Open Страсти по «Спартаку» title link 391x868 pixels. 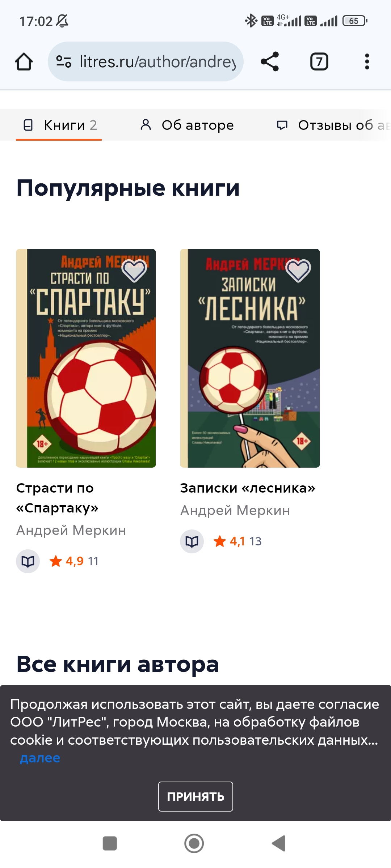click(x=57, y=498)
